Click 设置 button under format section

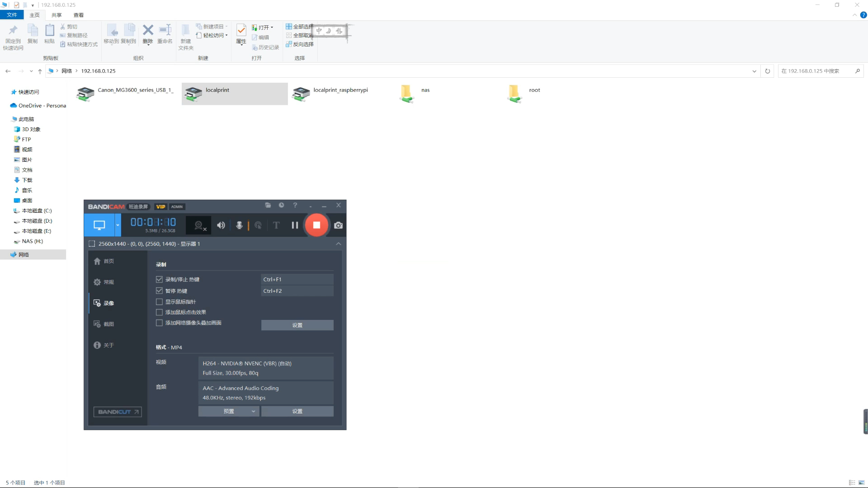tap(297, 411)
